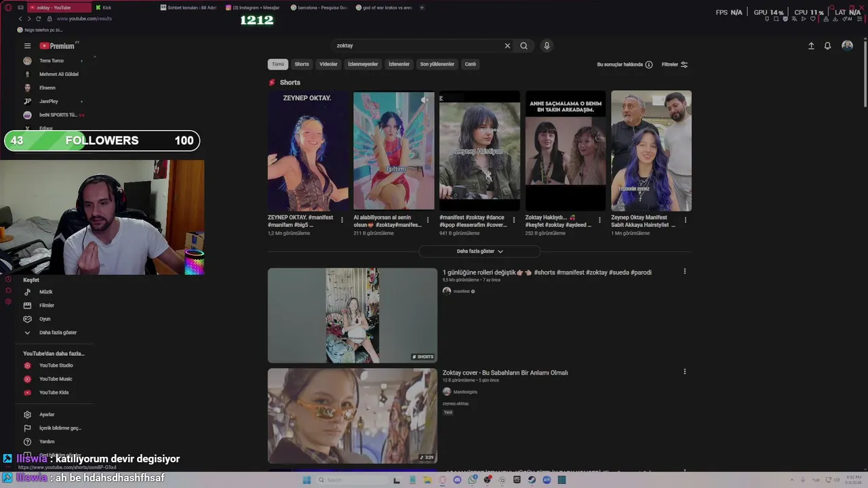Open JarePley subscription channel
The width and height of the screenshot is (868, 488).
tap(48, 102)
